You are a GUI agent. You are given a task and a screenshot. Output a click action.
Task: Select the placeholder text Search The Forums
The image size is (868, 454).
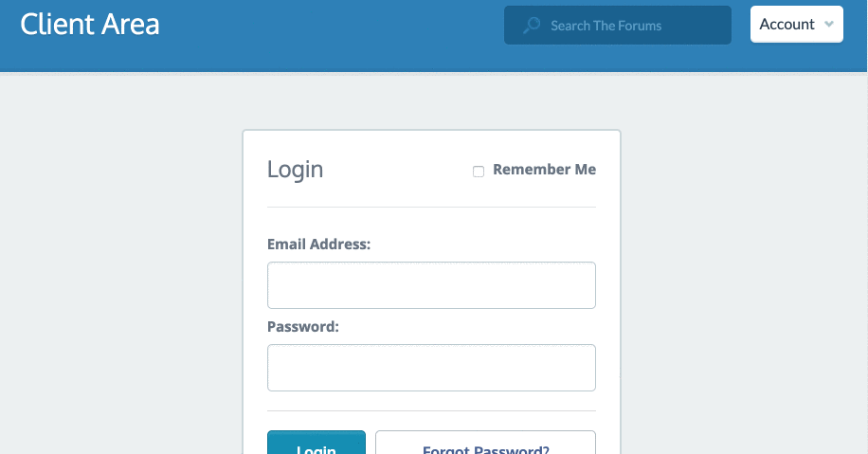coord(606,26)
